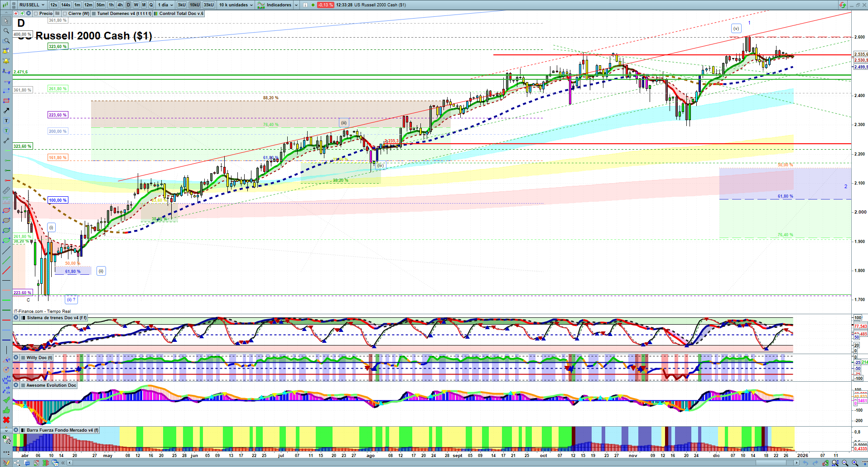The height and width of the screenshot is (467, 868).
Task: Select the red diagonal line tool
Action: point(6,271)
